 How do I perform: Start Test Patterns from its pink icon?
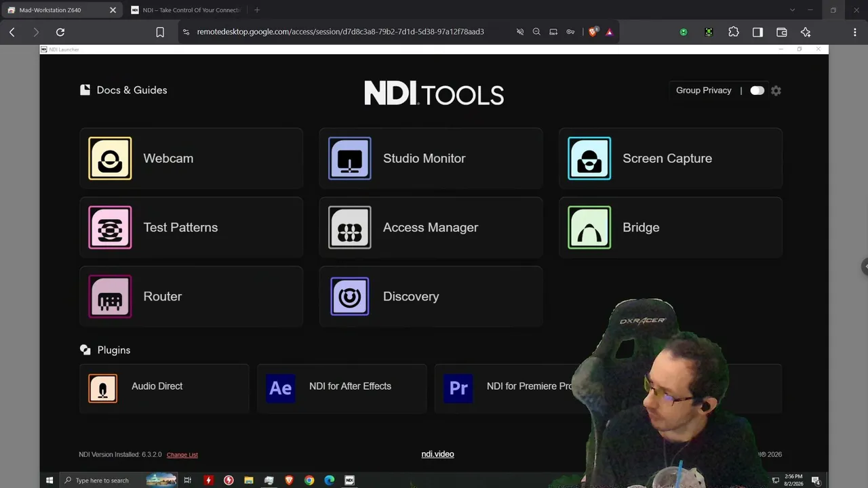[110, 228]
